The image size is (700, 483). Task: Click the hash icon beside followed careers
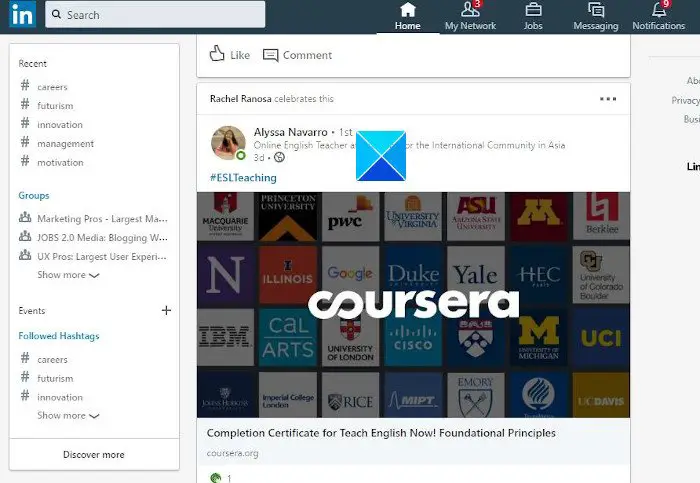[25, 358]
